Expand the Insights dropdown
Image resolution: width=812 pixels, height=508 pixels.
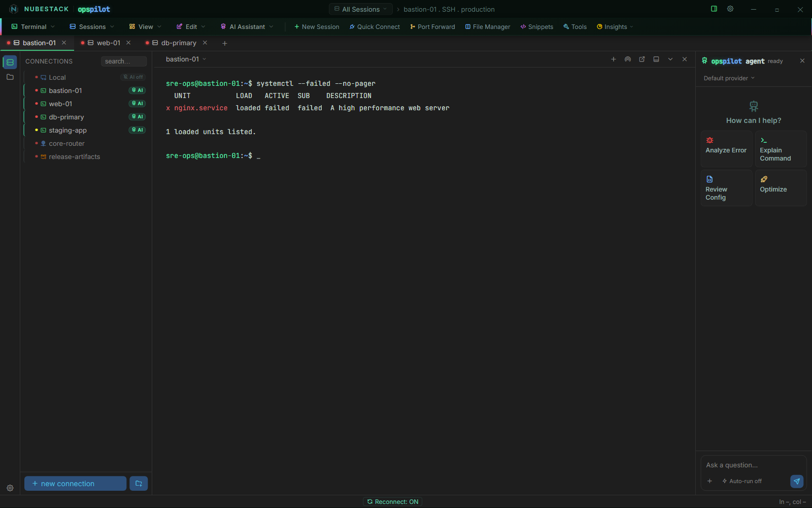tap(615, 27)
